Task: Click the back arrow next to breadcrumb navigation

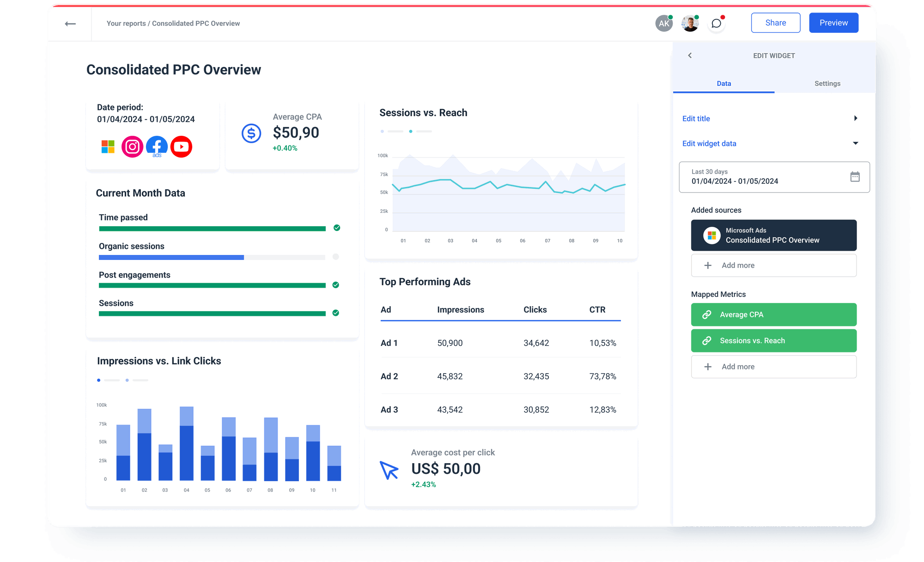Action: 71,23
